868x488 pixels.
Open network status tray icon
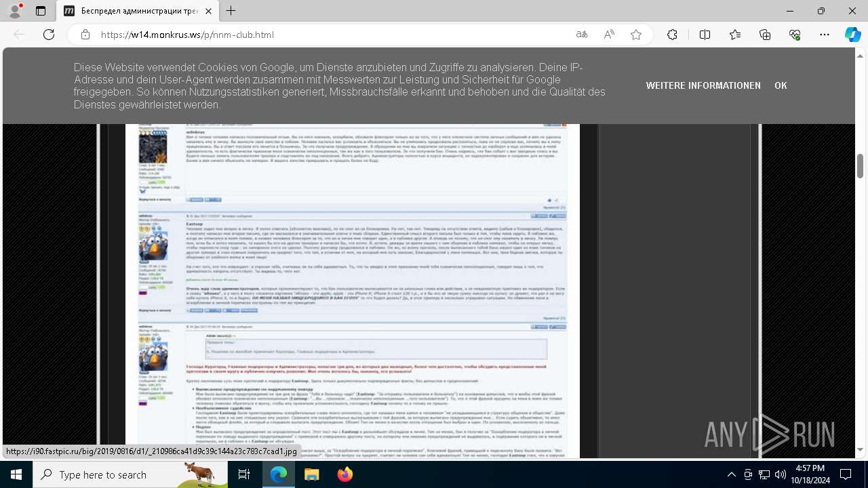pos(764,474)
